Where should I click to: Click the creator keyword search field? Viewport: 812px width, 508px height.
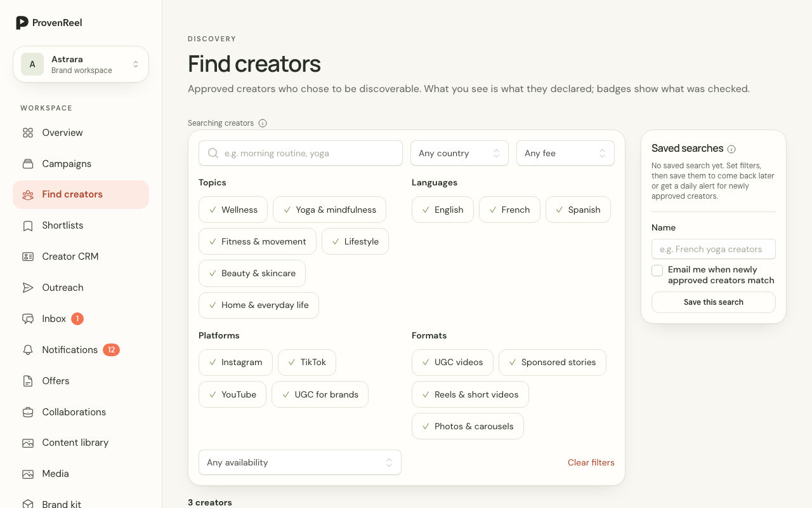pos(301,153)
